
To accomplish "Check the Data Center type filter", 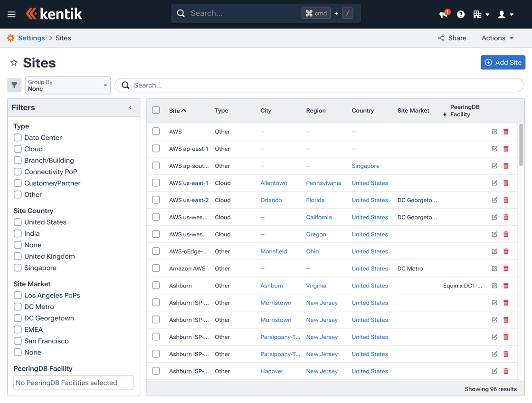I will [17, 137].
